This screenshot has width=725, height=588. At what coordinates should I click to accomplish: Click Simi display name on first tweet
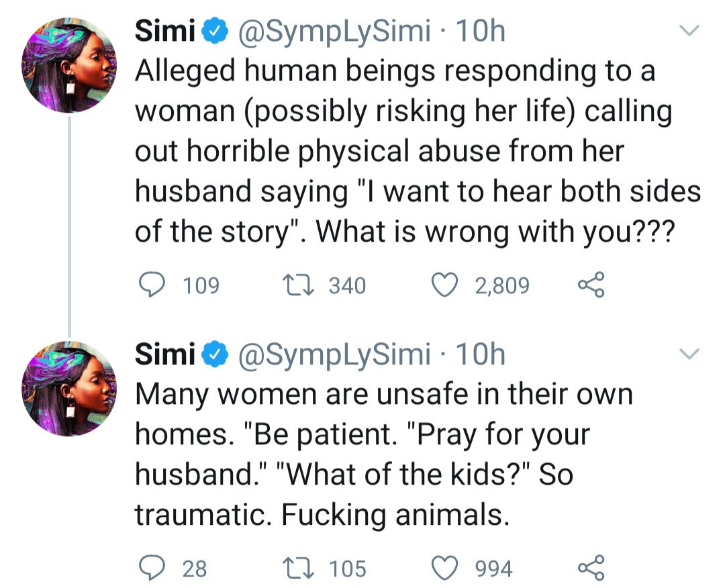click(x=165, y=30)
